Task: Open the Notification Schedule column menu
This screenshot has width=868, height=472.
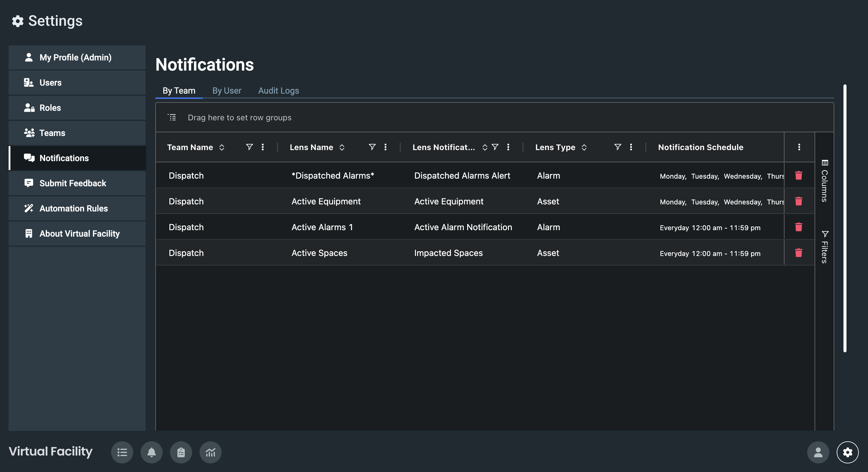Action: (799, 147)
